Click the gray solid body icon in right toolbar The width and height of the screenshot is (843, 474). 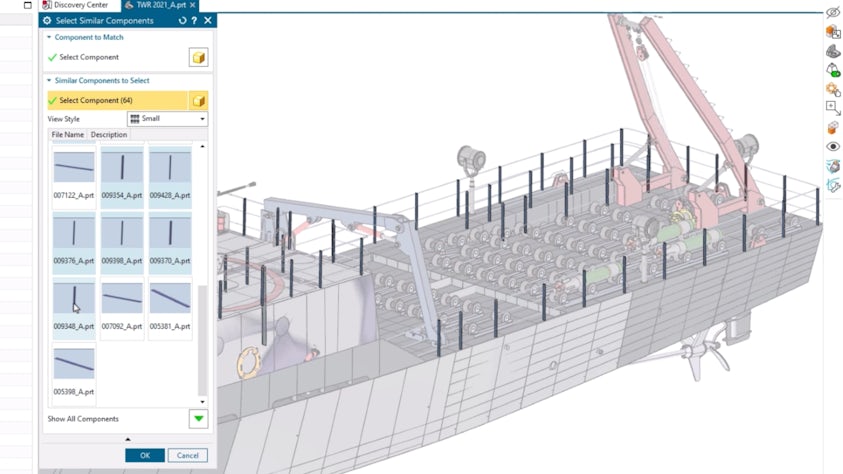click(x=833, y=52)
